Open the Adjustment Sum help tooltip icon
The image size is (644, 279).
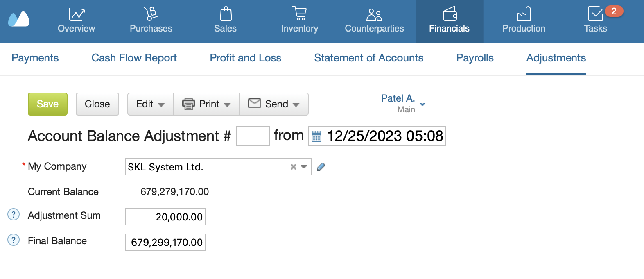[13, 214]
